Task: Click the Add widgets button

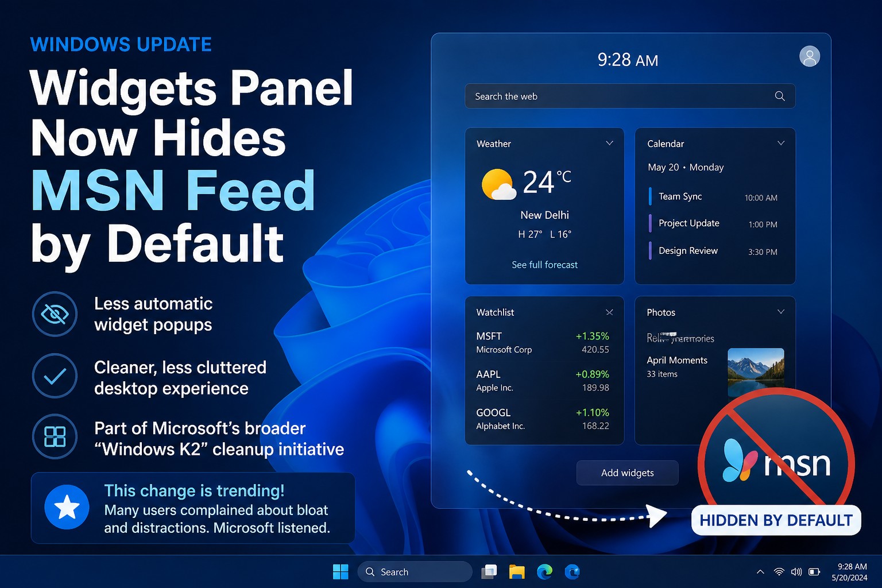Action: [x=627, y=473]
